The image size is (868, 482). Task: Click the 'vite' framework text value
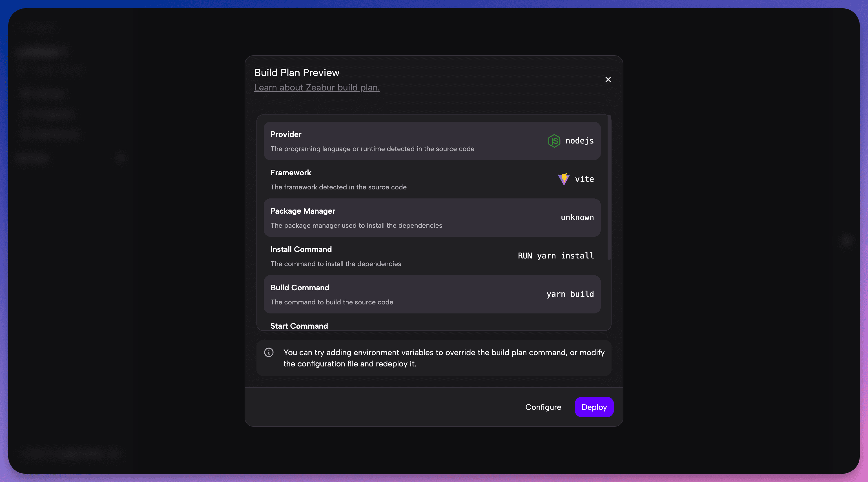(x=584, y=179)
